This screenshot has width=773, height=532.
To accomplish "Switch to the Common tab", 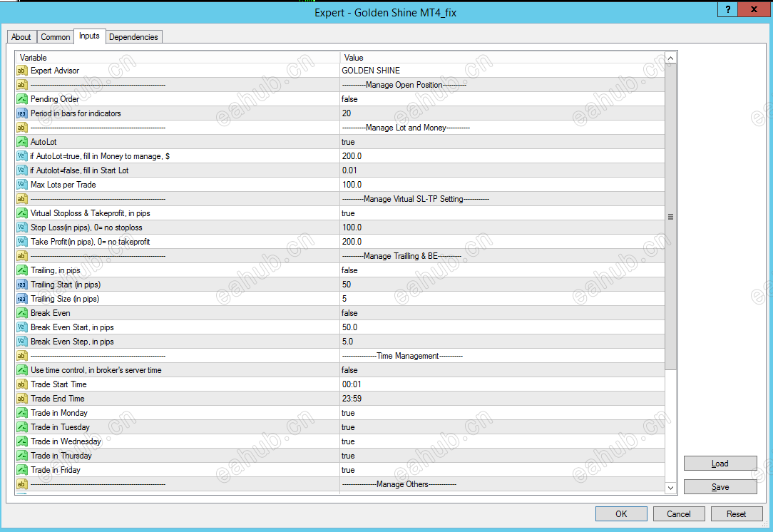I will coord(55,37).
